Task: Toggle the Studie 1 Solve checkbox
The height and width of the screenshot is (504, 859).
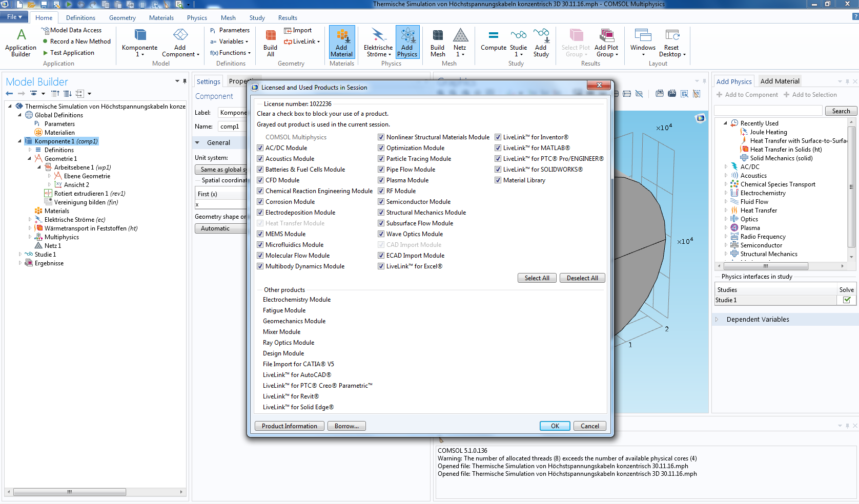Action: coord(847,300)
